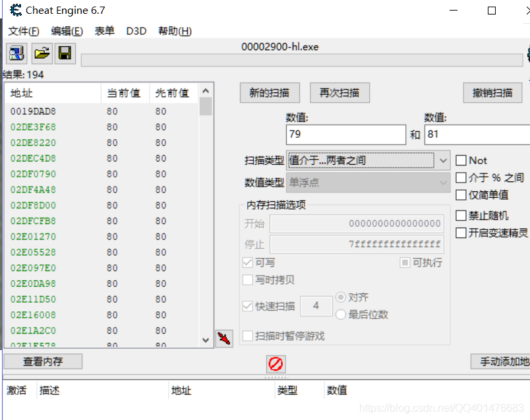Open the 数值类型 单浮点 dropdown
Screen dimensions: 530x420
[368, 183]
